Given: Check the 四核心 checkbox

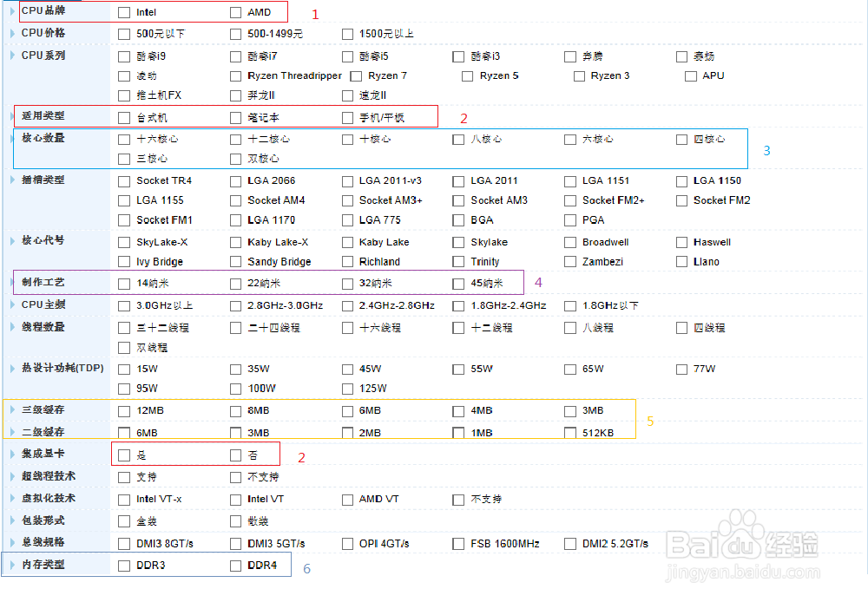Looking at the screenshot, I should [x=682, y=140].
